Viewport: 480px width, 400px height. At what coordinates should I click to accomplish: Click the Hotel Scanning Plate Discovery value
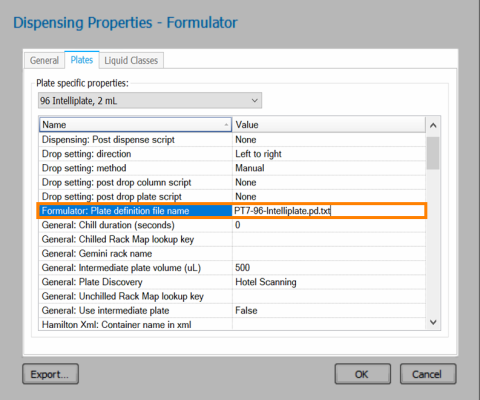(266, 282)
